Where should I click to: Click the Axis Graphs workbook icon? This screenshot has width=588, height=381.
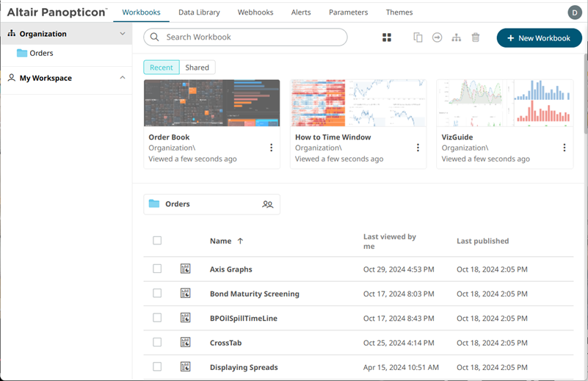pos(186,269)
